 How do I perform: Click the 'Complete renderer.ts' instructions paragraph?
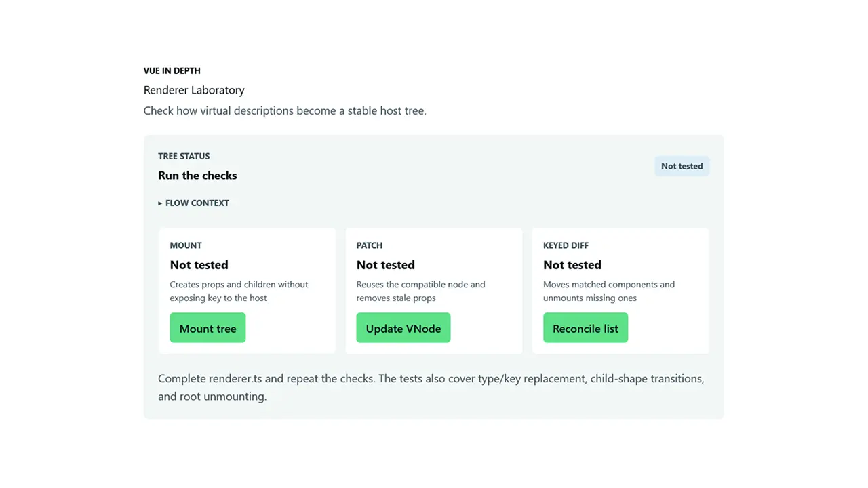[x=431, y=387]
